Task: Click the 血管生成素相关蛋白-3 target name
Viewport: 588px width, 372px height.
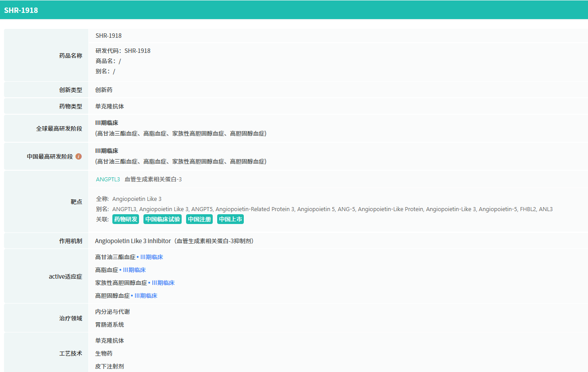Action: pos(153,180)
